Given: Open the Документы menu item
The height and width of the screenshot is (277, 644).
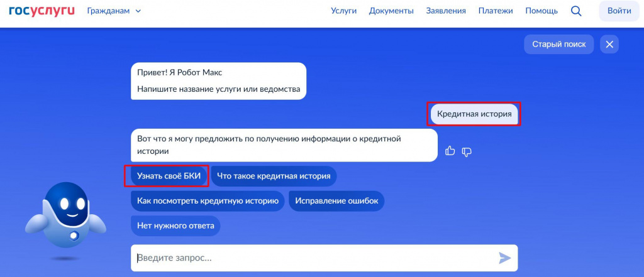Looking at the screenshot, I should coord(391,11).
